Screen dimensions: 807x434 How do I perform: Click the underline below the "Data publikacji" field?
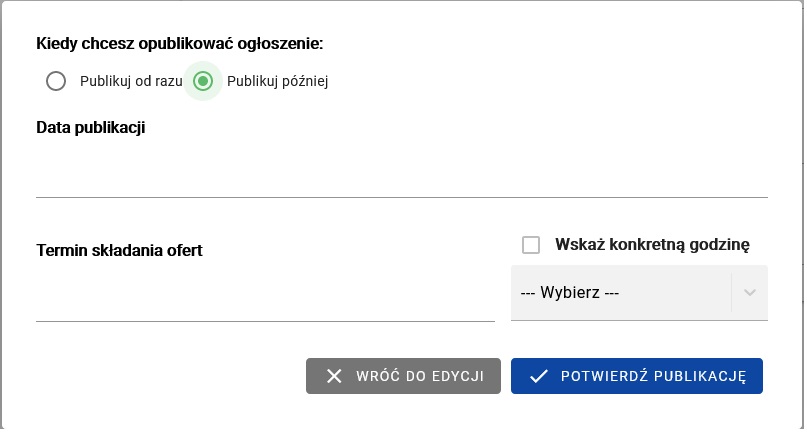click(x=401, y=197)
